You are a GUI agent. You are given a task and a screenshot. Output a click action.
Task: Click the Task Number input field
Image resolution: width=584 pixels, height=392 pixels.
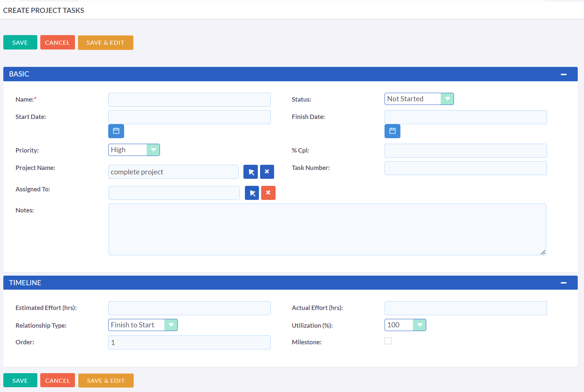(x=465, y=168)
